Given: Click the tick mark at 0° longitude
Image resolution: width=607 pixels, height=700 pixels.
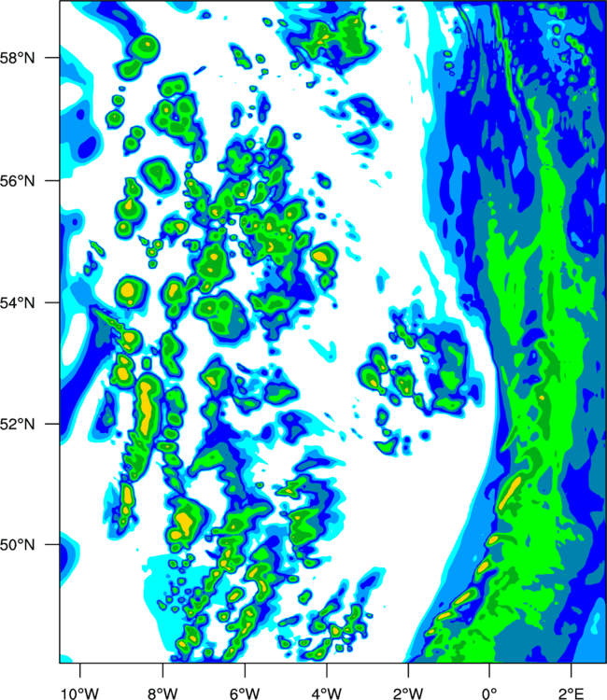Looking at the screenshot, I should point(489,670).
